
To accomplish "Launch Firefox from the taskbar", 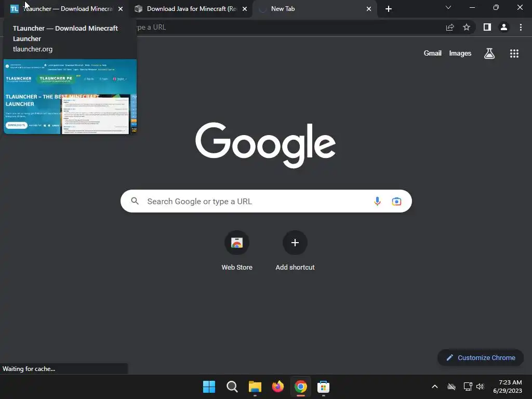I will pyautogui.click(x=278, y=387).
